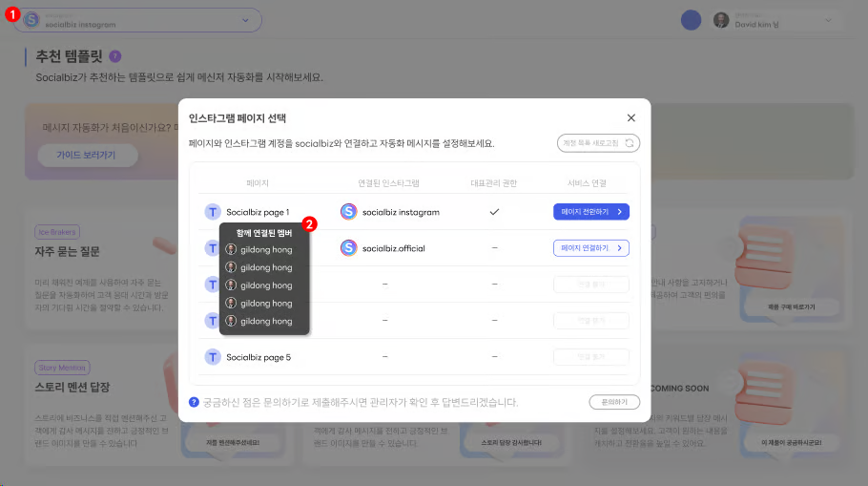Click the blue question icon in dialog footer
The width and height of the screenshot is (868, 486).
pos(195,402)
